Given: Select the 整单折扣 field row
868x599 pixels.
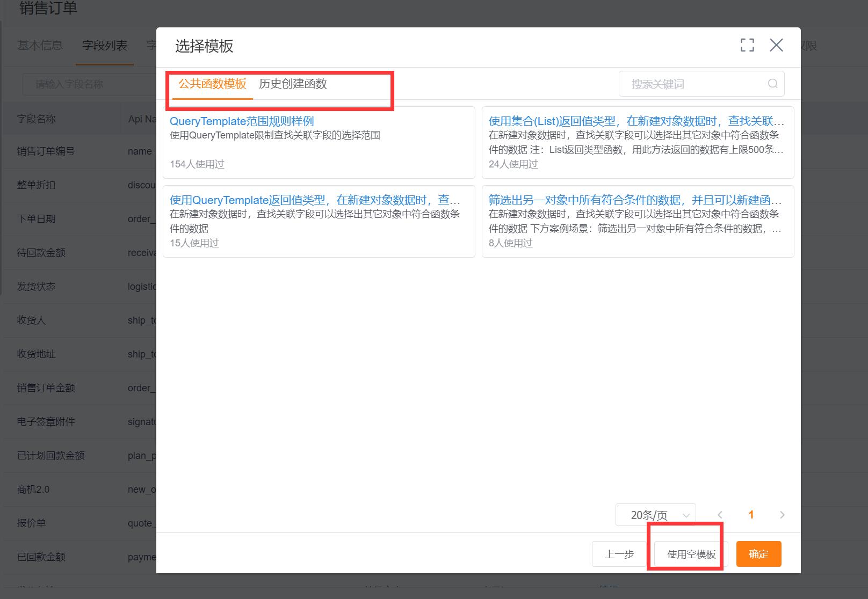Looking at the screenshot, I should tap(80, 185).
